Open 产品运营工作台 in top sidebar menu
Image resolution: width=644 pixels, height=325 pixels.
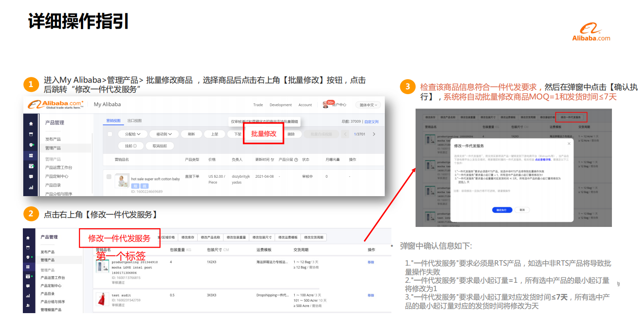pyautogui.click(x=58, y=168)
